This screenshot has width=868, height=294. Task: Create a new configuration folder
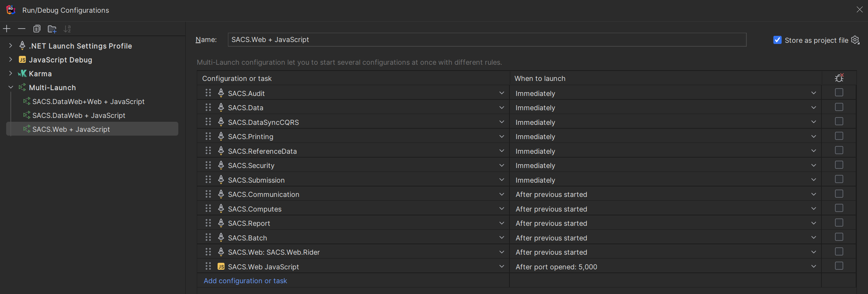[x=52, y=29]
